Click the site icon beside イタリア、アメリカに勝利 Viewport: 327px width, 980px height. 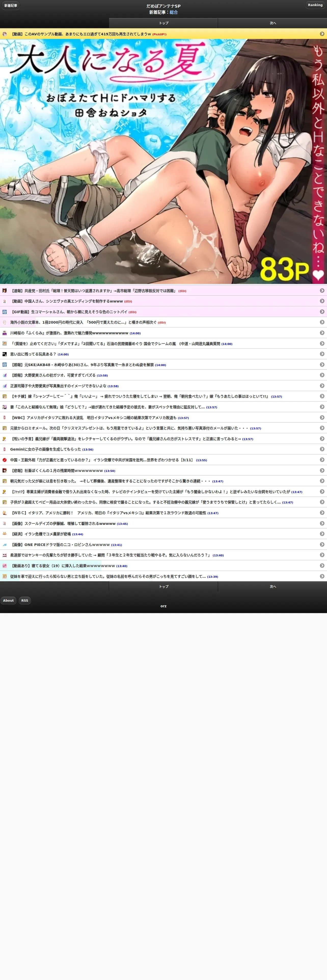[5, 513]
